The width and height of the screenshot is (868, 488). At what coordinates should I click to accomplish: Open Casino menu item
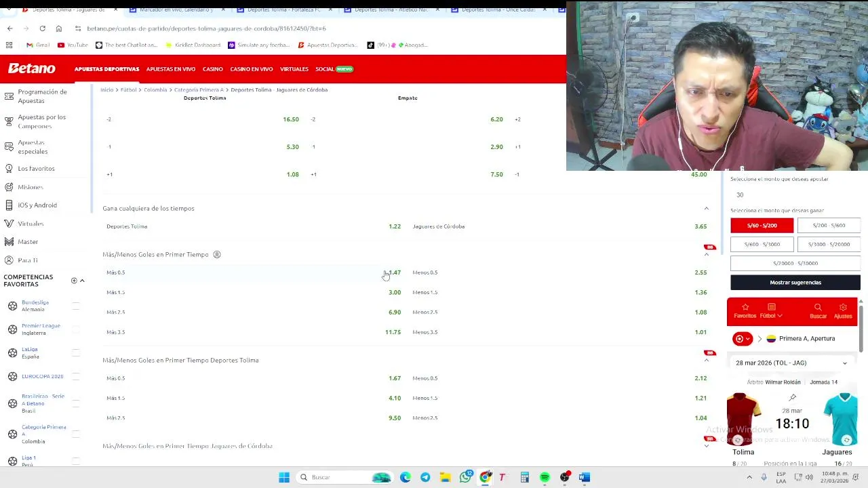(212, 69)
